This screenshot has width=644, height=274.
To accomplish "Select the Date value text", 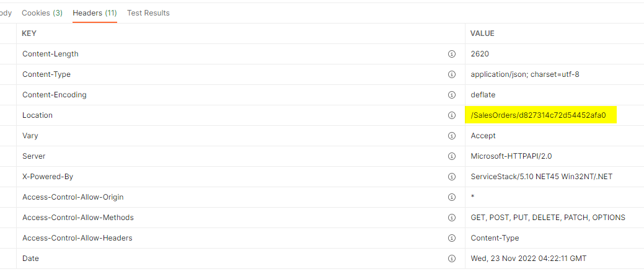I will (528, 259).
